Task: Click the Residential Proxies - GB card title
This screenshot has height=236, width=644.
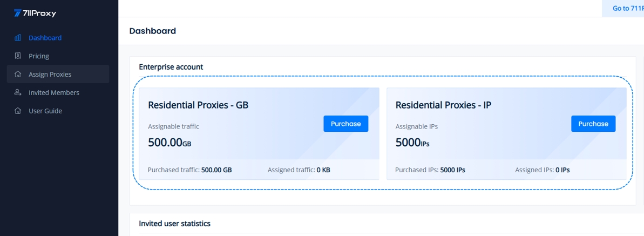Action: 198,105
